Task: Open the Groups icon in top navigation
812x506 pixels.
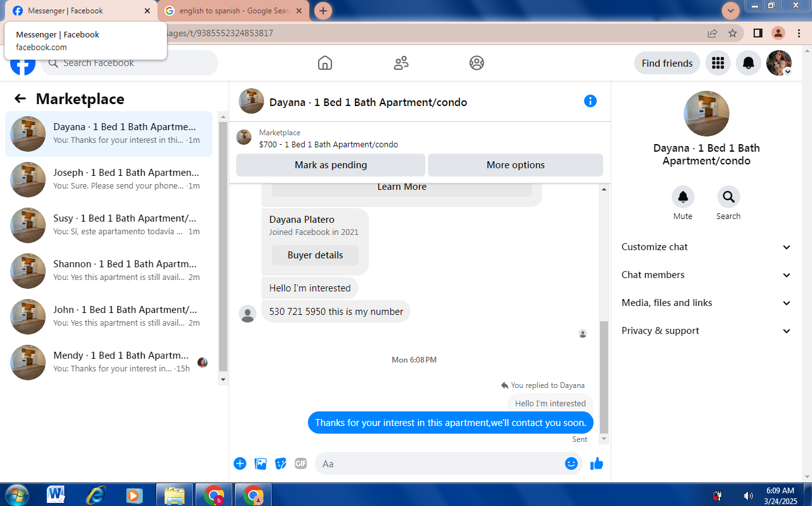Action: pos(477,63)
